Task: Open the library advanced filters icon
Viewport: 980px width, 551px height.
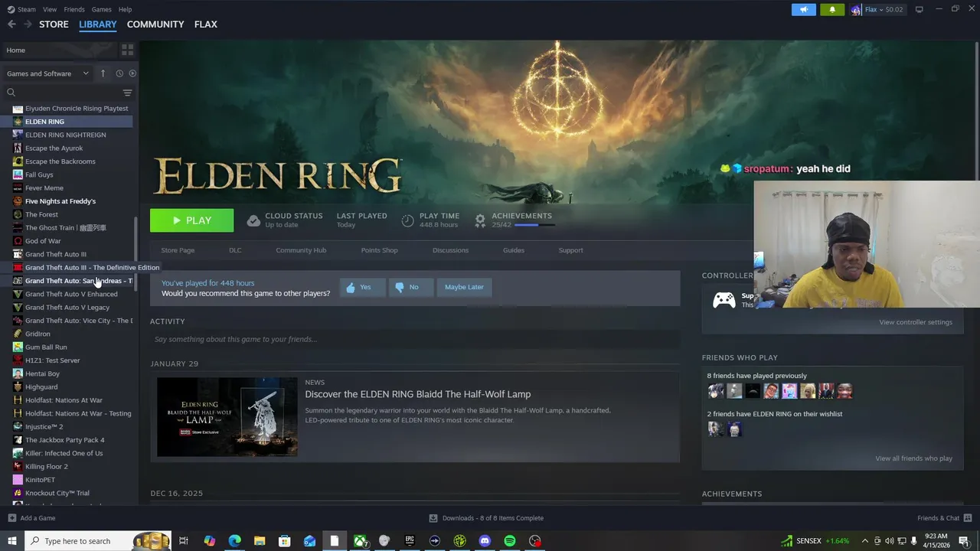Action: pyautogui.click(x=127, y=93)
